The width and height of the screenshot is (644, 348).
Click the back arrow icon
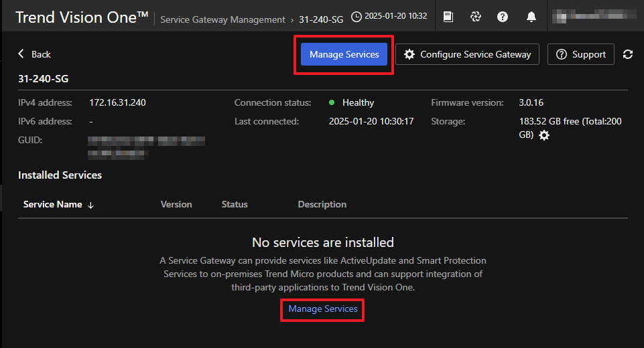pos(21,54)
